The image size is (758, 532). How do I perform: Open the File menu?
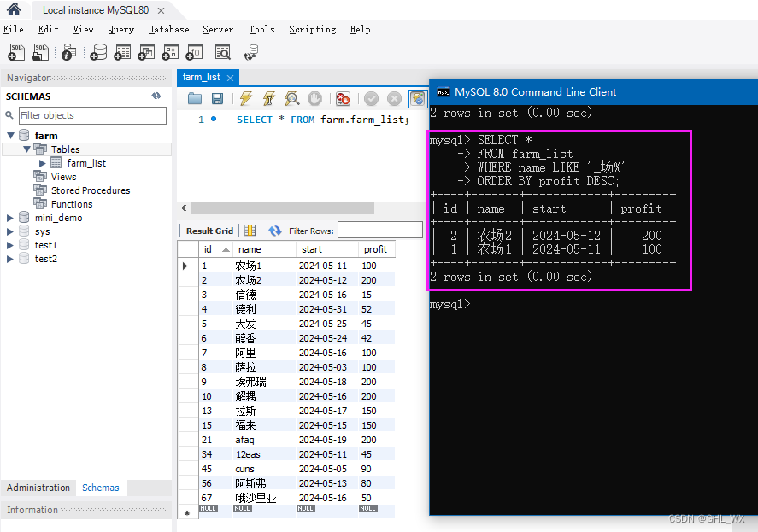pos(13,29)
